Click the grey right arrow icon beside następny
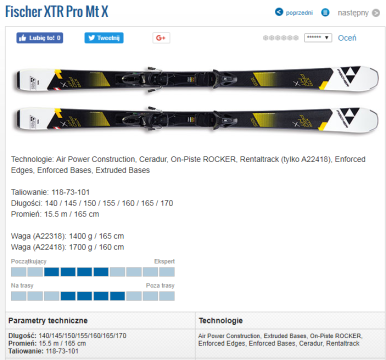This screenshot has height=360, width=386. pos(376,13)
